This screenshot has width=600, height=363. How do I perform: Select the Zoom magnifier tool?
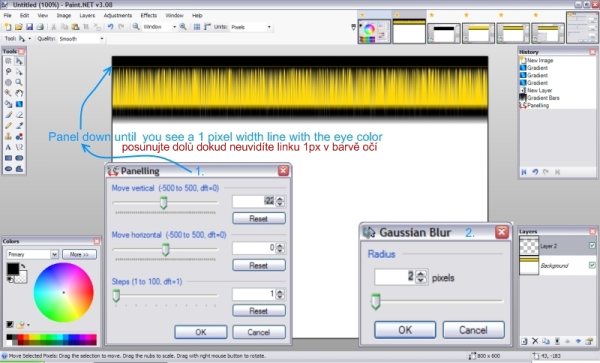click(19, 82)
